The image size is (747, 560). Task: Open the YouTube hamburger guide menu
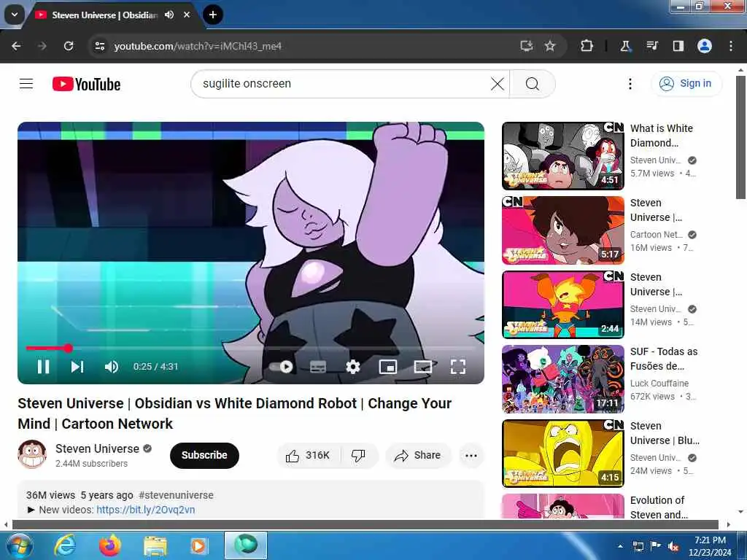[26, 84]
